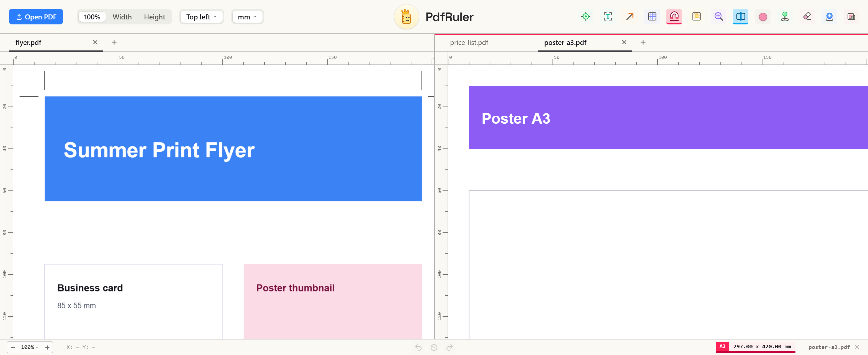Viewport: 868px width, 355px height.
Task: Zoom in with plus button
Action: 47,347
